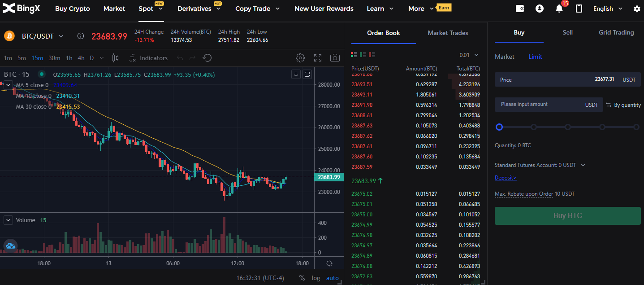Click the chart redo arrow
Screen dimensions: 644x285
(193, 58)
